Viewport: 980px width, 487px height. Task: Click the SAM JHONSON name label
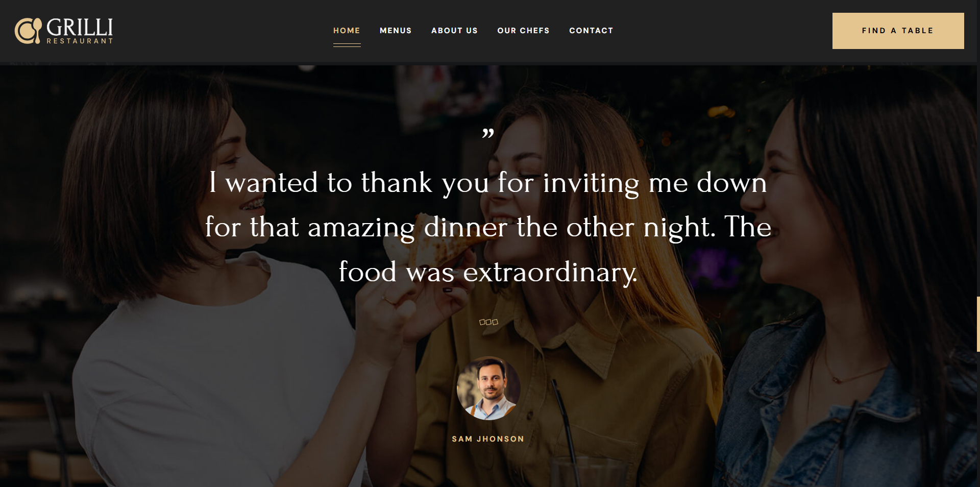click(488, 439)
